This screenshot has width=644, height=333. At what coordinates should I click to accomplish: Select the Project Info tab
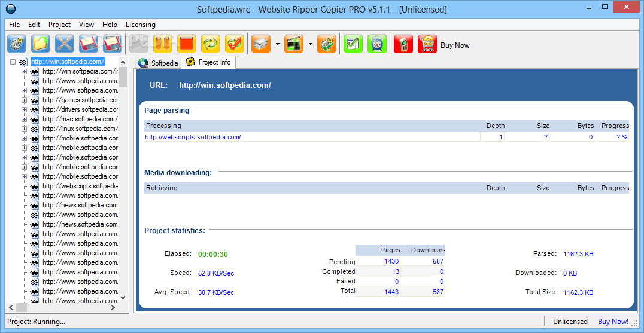208,62
